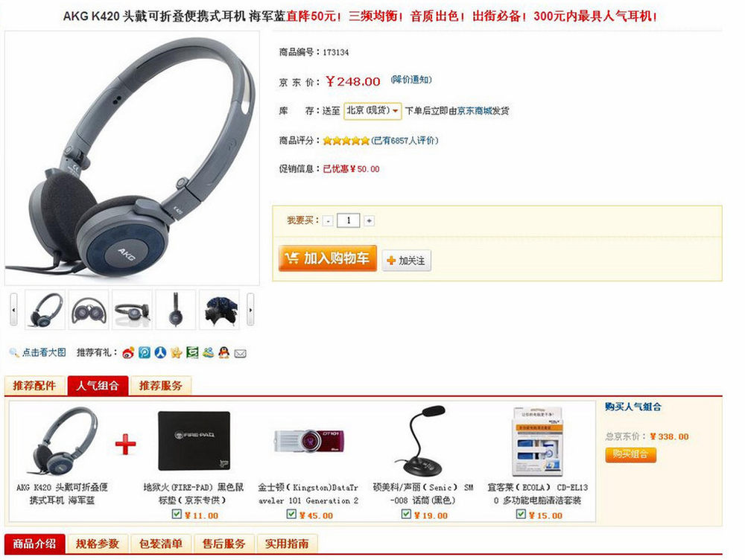745x560 pixels.
Task: Switch to the 推荐配件 tab
Action: 34,385
